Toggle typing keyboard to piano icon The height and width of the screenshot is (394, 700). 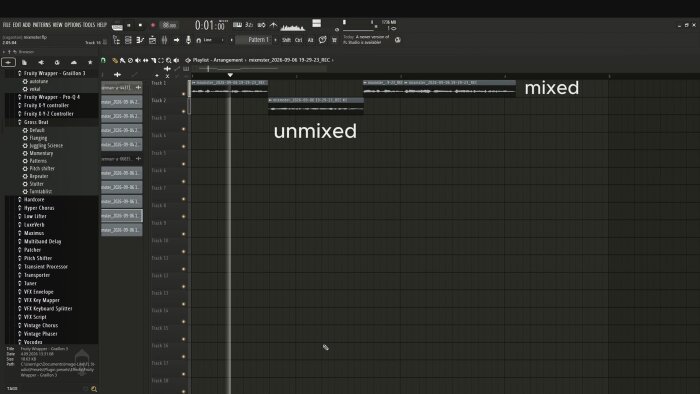238,25
